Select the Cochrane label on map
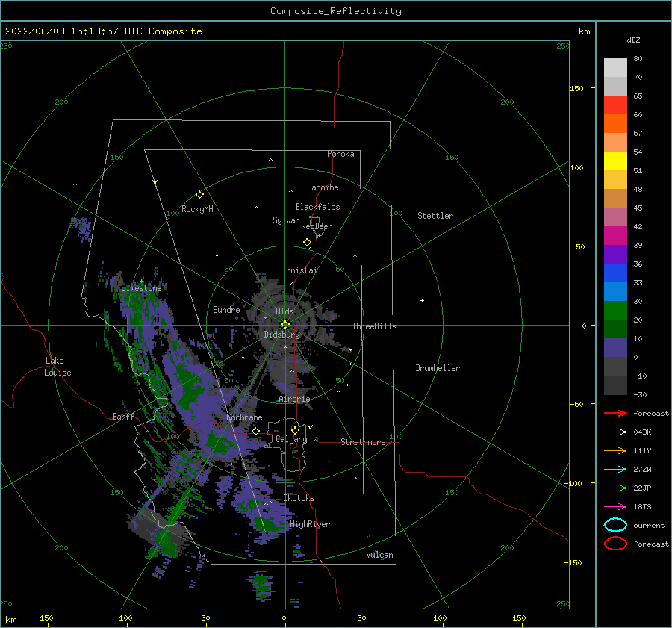 [244, 417]
